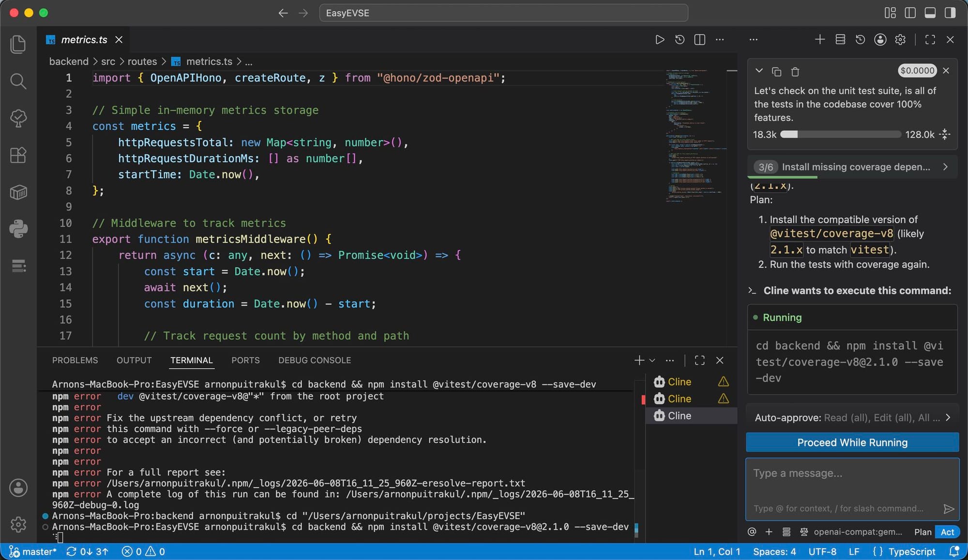This screenshot has width=968, height=560.
Task: Switch Cline to Plan mode
Action: pyautogui.click(x=923, y=532)
